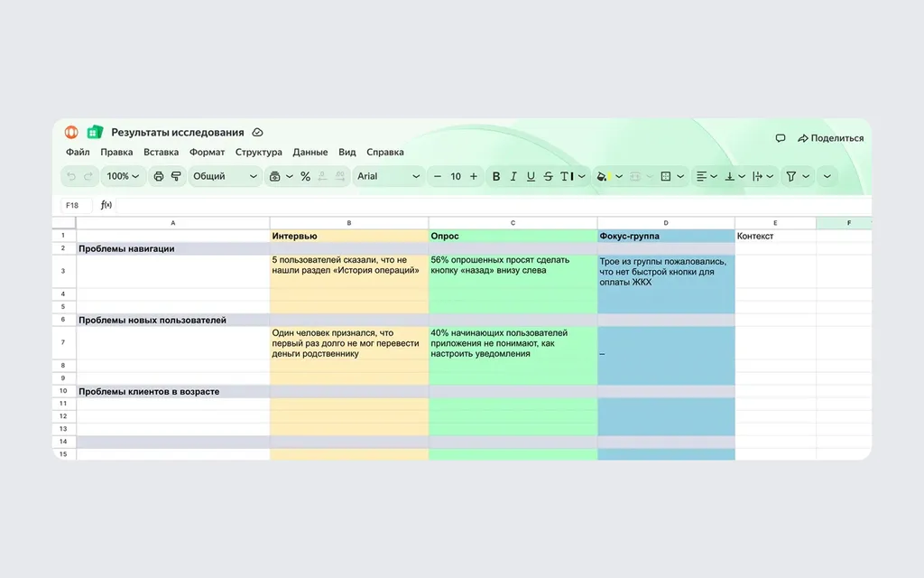Click the cell borders icon

(666, 176)
